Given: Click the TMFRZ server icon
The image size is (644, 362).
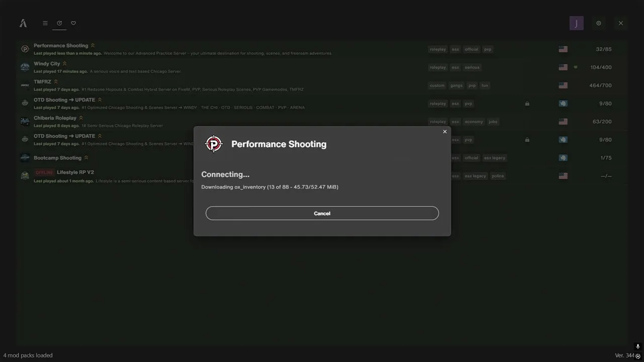Looking at the screenshot, I should 25,85.
